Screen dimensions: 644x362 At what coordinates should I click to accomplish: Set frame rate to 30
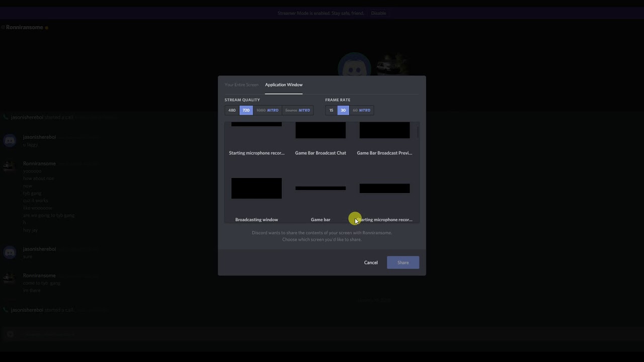[343, 110]
